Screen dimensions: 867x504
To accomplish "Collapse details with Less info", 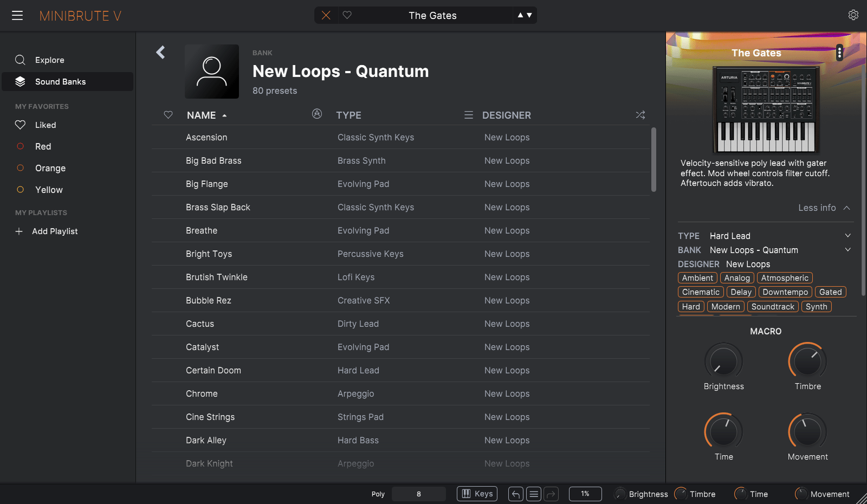I will click(x=824, y=208).
